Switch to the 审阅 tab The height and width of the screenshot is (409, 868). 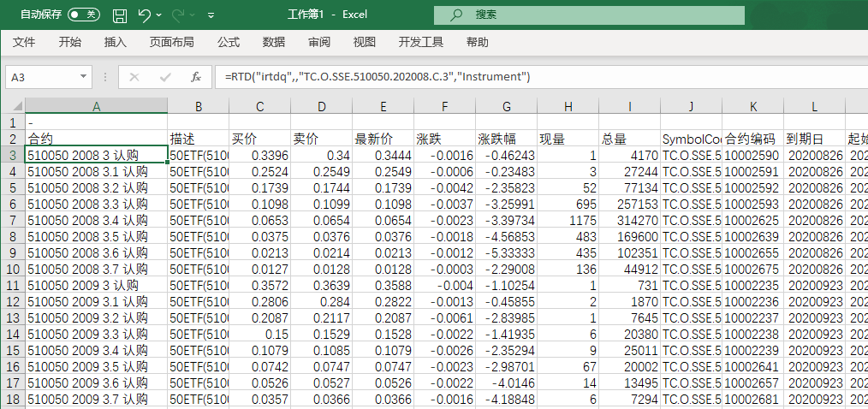[x=318, y=42]
